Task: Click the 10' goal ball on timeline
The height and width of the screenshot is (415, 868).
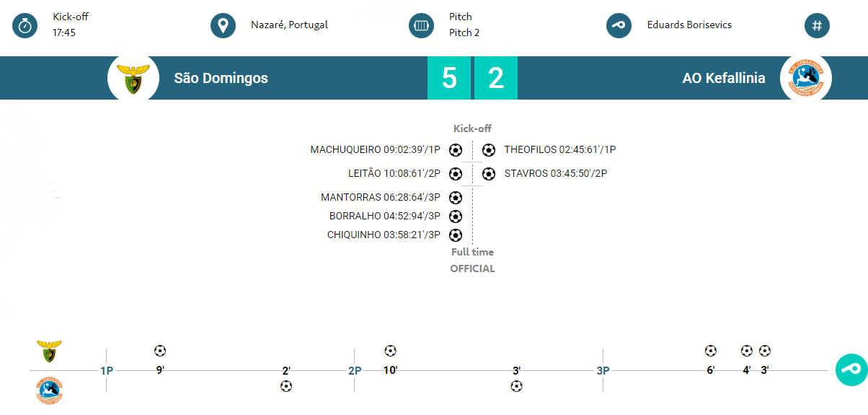Action: point(390,351)
